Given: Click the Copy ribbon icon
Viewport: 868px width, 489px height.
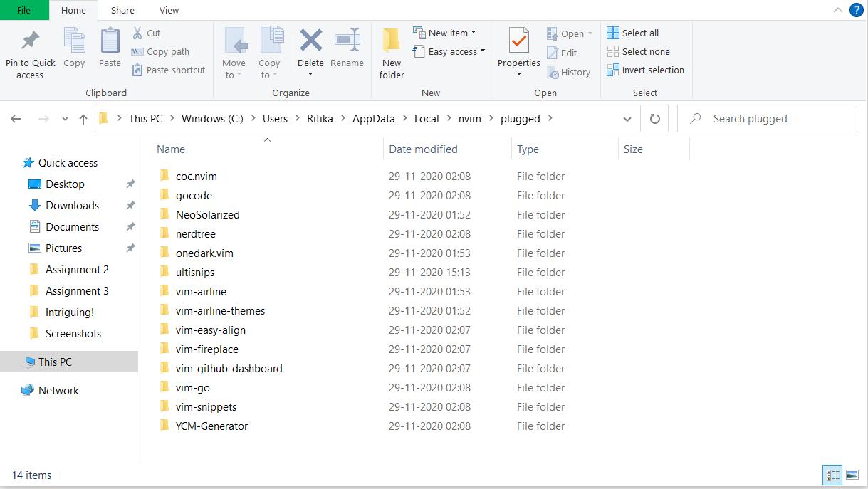Looking at the screenshot, I should pos(74,41).
